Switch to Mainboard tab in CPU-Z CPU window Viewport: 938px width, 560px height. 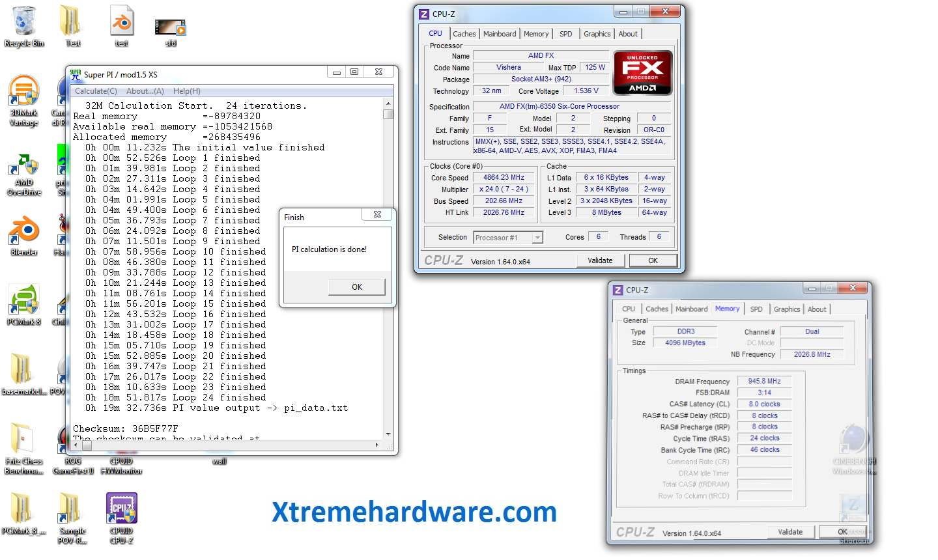(x=500, y=34)
